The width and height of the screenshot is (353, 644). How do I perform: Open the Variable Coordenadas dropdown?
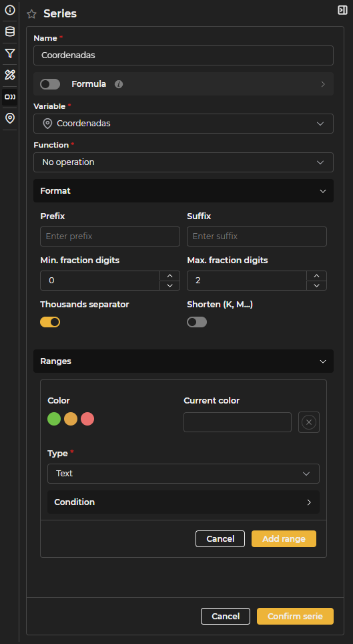tap(184, 124)
